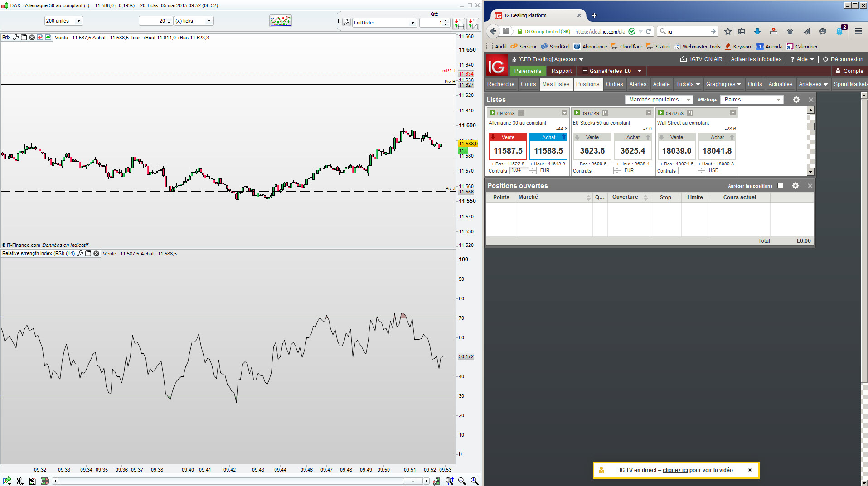Screen dimensions: 868x486
Task: Click the horizontal zoom-fit magnifier icon
Action: (449, 481)
